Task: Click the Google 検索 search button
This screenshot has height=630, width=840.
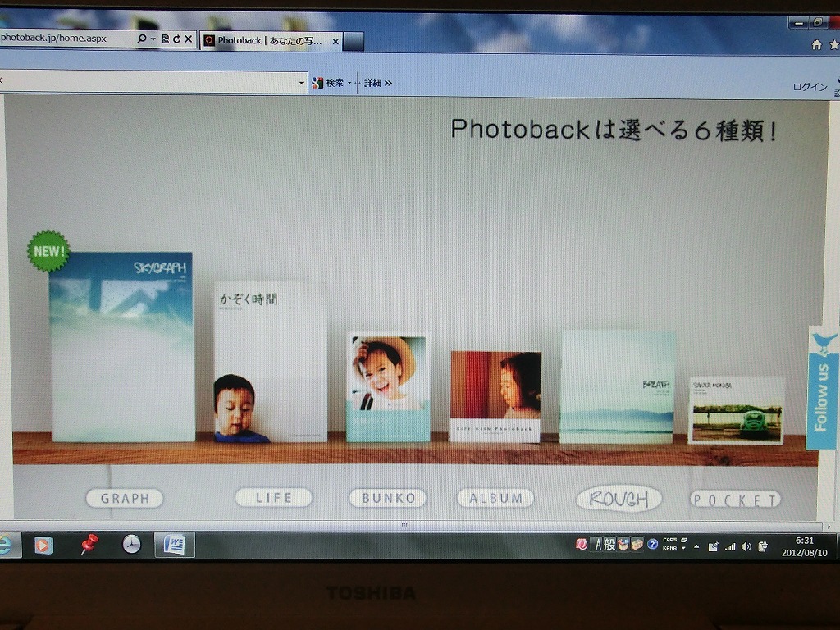Action: point(328,83)
